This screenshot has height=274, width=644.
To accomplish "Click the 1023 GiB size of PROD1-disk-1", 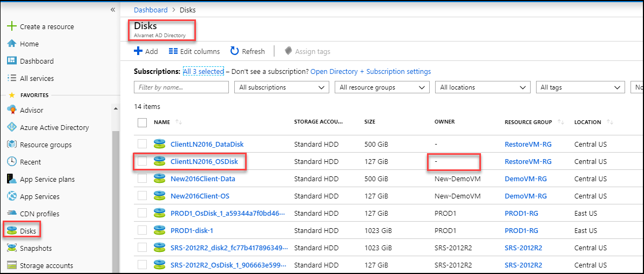I will (x=378, y=230).
